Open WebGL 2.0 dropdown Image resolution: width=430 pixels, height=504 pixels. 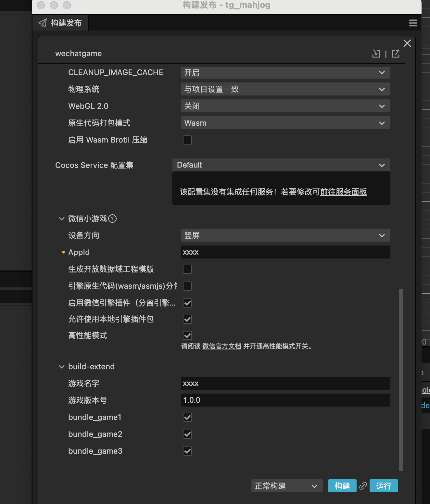point(285,106)
